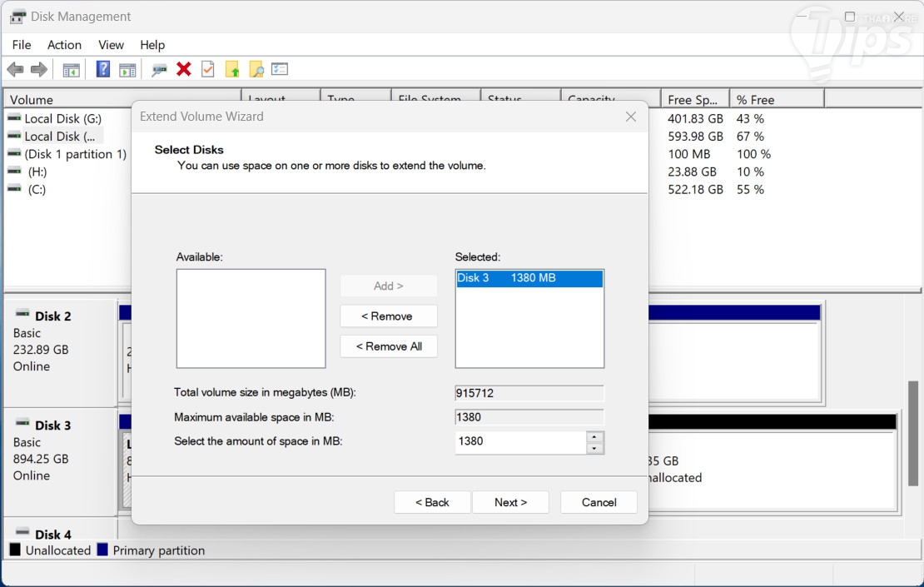Image resolution: width=924 pixels, height=587 pixels.
Task: Click the forward arrow toolbar icon
Action: 39,70
